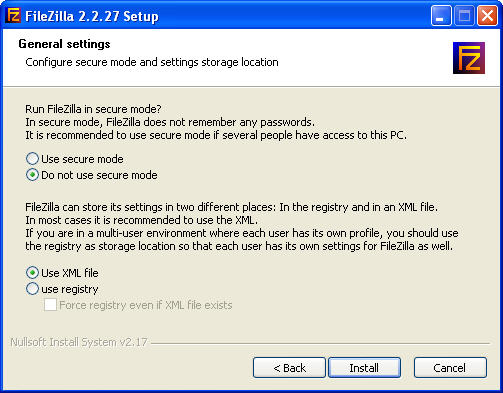Click the sentence about FileZilla not remembering passwords
Viewport: 503px width, 393px height.
click(170, 122)
